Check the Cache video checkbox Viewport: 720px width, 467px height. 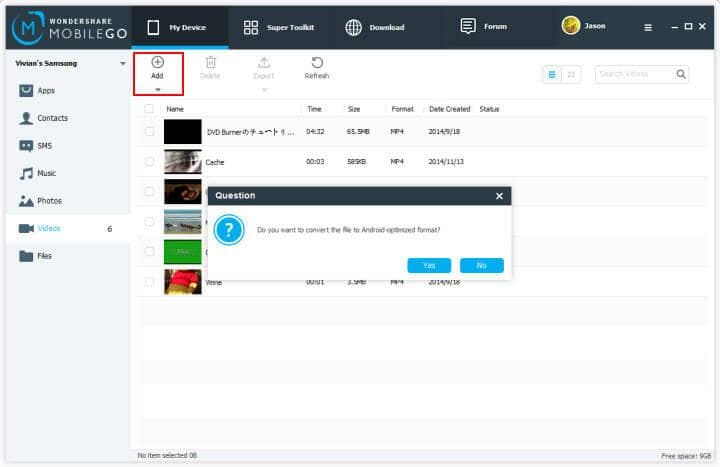[x=149, y=162]
